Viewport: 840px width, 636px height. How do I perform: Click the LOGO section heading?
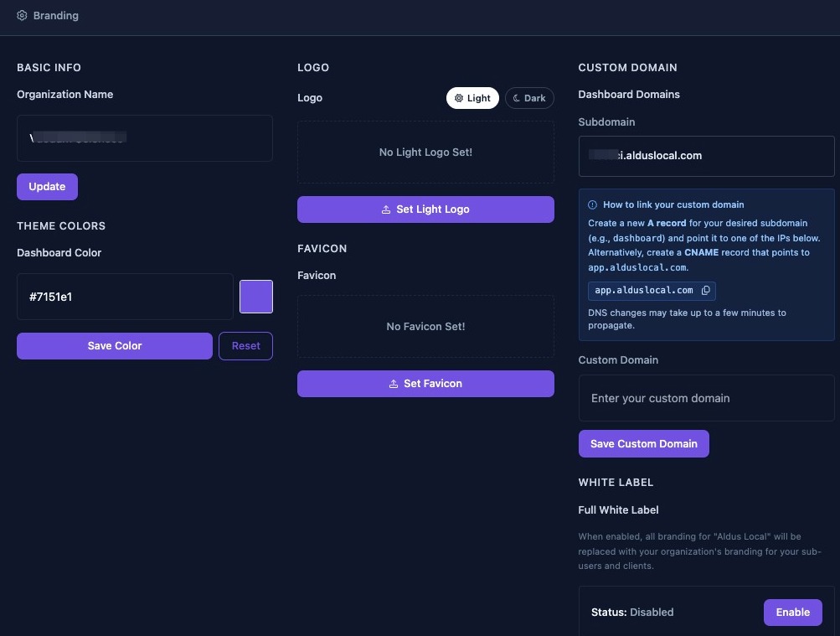point(313,68)
